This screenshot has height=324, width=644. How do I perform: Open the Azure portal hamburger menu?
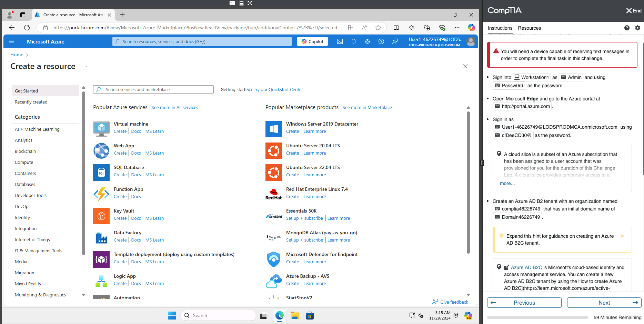(x=12, y=41)
